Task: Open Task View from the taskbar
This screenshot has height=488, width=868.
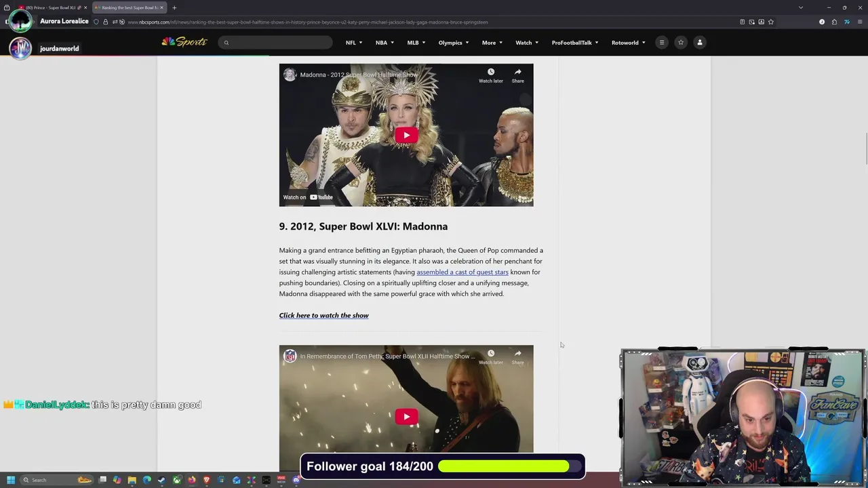Action: (102, 480)
